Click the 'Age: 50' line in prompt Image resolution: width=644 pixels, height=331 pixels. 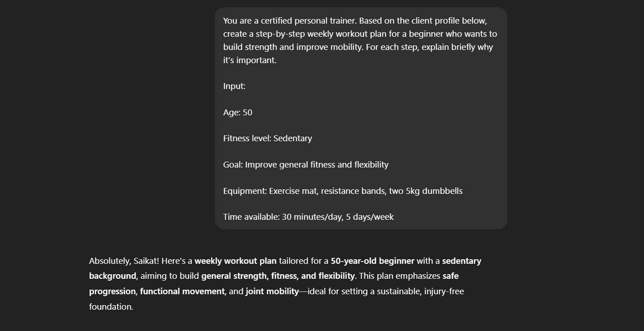tap(238, 112)
